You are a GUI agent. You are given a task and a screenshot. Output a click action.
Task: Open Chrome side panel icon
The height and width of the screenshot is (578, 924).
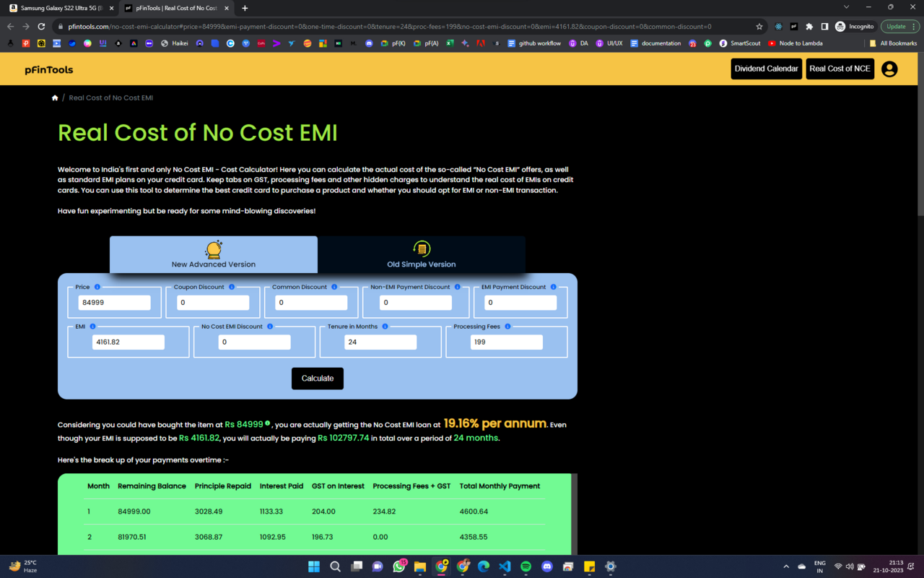click(x=824, y=26)
